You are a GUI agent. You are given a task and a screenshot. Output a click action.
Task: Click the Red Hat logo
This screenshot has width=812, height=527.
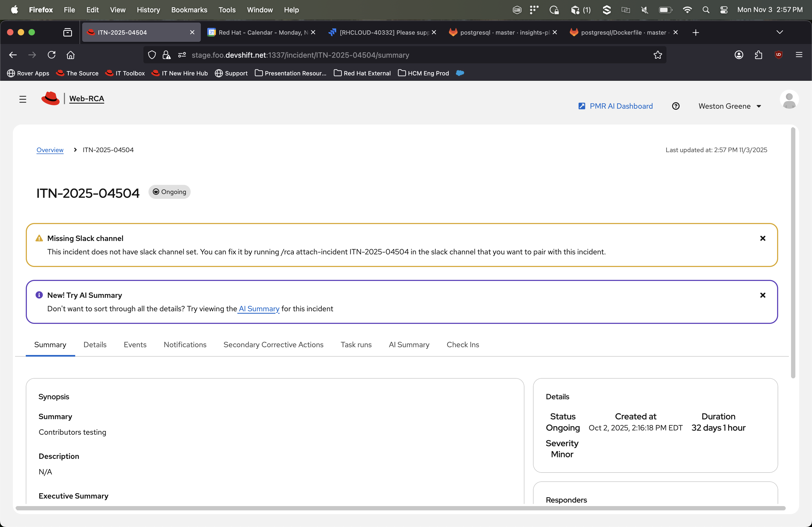point(50,98)
